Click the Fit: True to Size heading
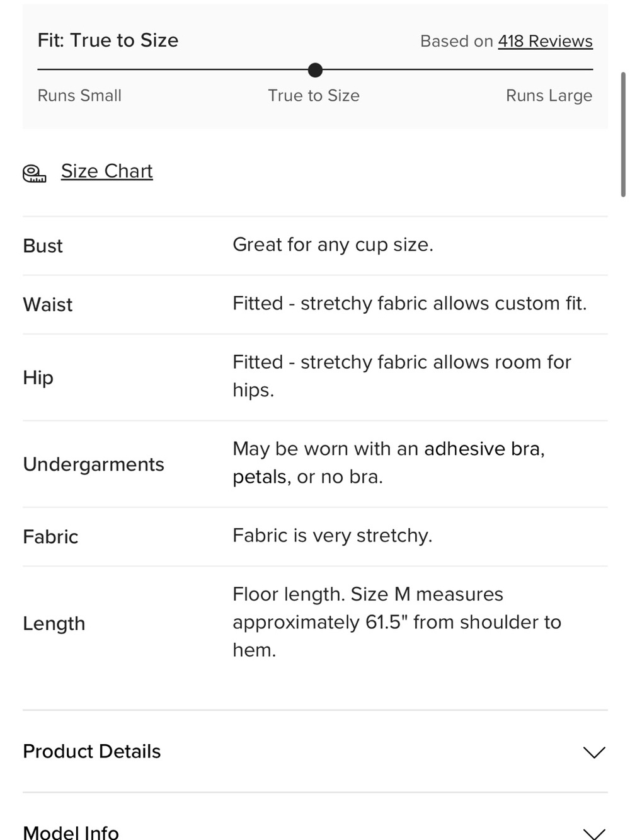Image resolution: width=630 pixels, height=840 pixels. pos(108,40)
